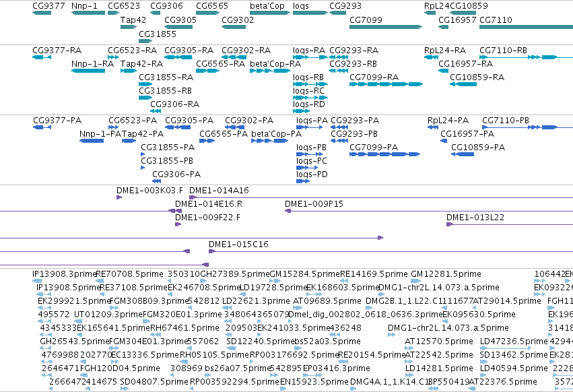573x392 pixels.
Task: Select the CG9306 gene label
Action: click(166, 6)
